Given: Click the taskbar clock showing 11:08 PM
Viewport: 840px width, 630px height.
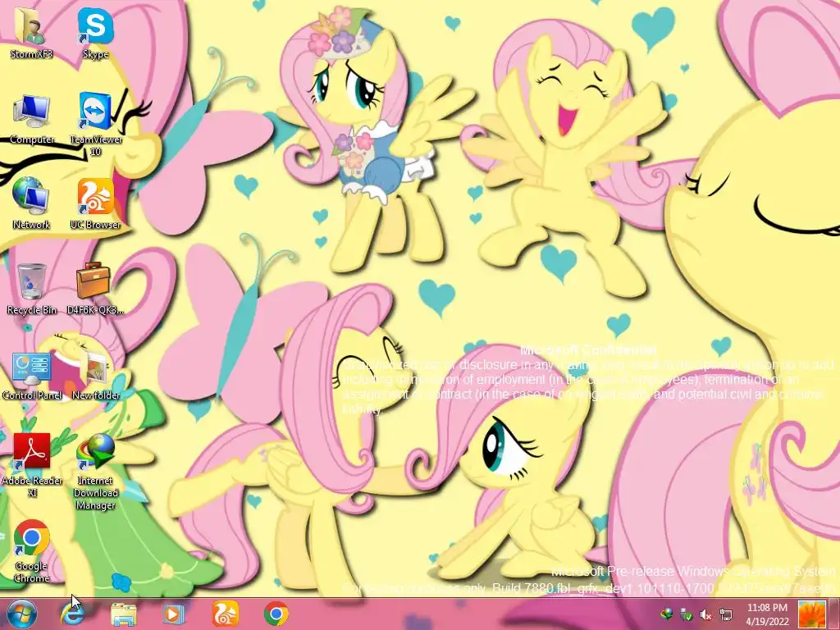Looking at the screenshot, I should coord(767,614).
